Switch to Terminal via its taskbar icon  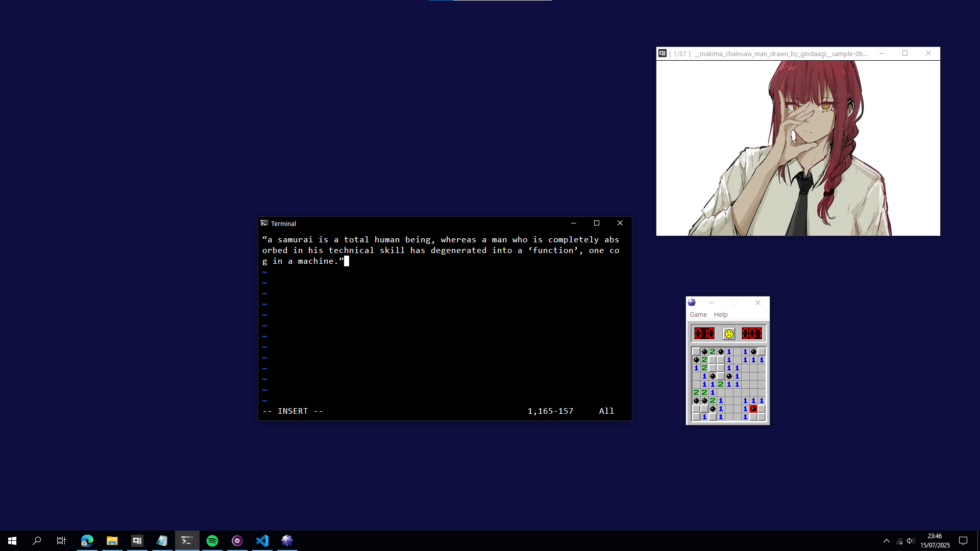point(187,541)
